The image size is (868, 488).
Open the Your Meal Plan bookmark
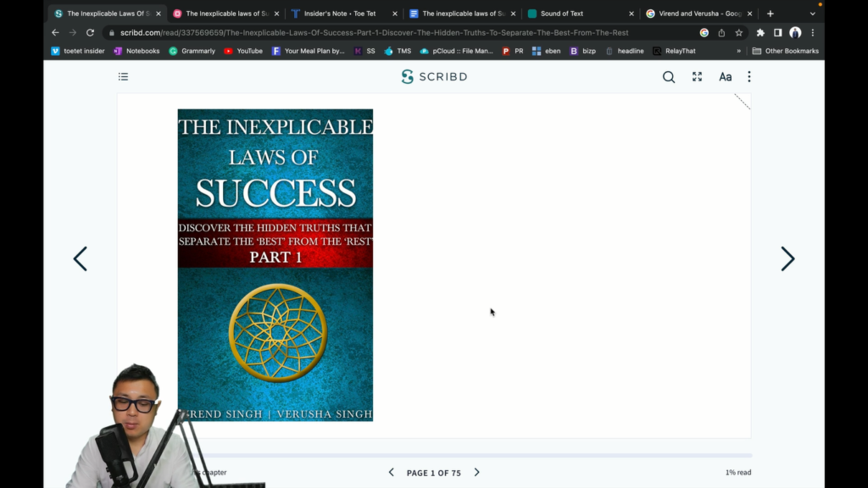click(x=309, y=51)
